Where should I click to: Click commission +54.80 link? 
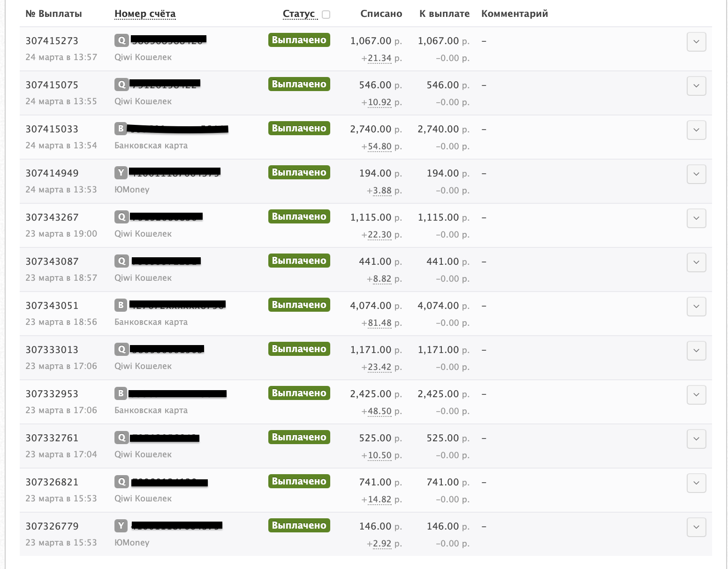379,146
